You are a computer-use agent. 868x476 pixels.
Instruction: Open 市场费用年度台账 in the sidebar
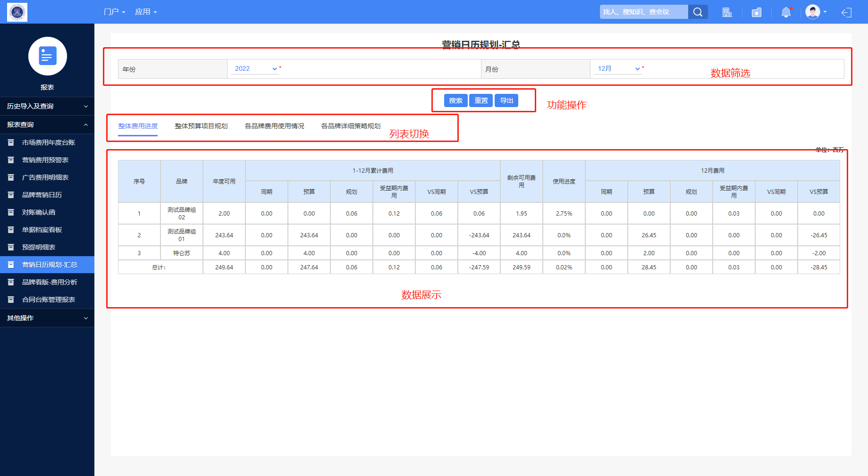pyautogui.click(x=49, y=142)
